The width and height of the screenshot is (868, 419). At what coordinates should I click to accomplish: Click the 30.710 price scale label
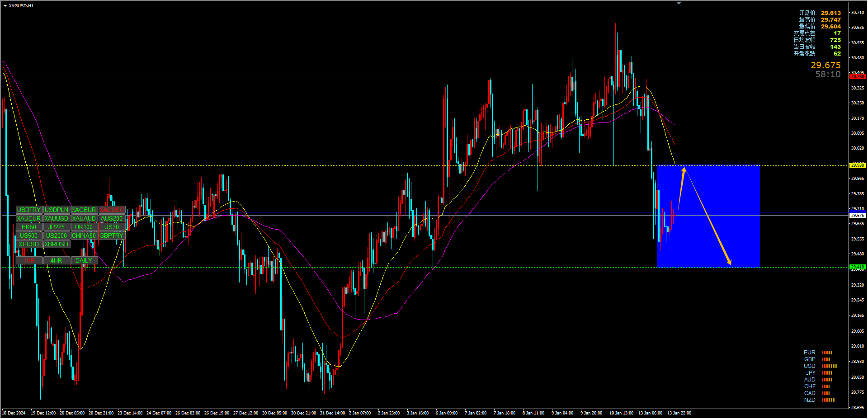click(858, 13)
